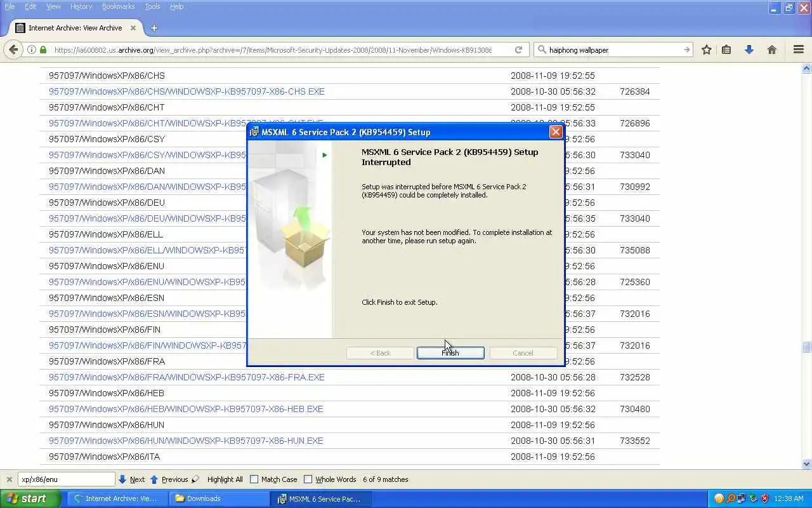Open the File menu
The width and height of the screenshot is (812, 508).
10,6
